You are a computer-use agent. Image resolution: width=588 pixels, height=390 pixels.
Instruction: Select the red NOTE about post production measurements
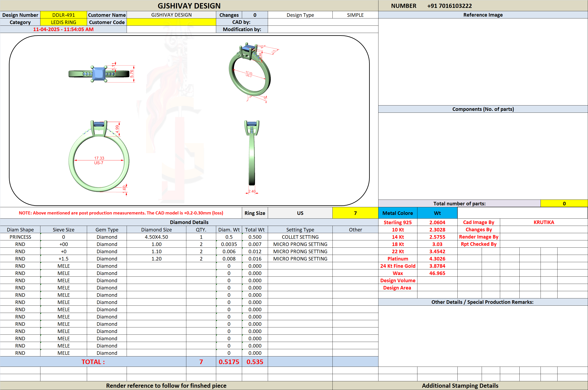121,213
